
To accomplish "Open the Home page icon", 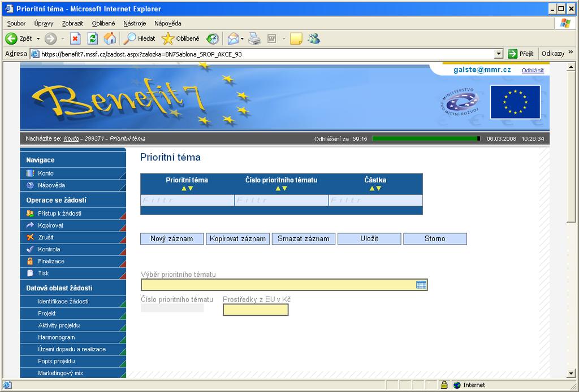I will pos(110,38).
